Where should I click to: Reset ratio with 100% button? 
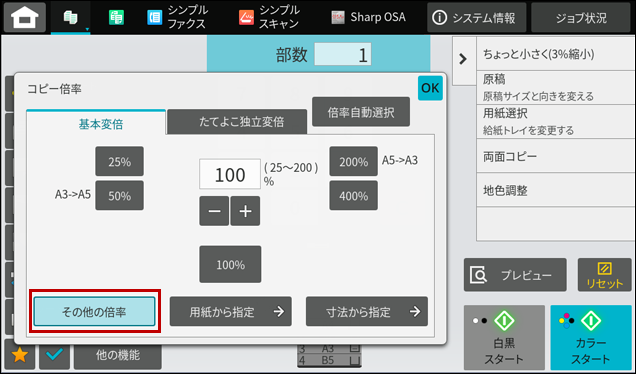pyautogui.click(x=230, y=264)
